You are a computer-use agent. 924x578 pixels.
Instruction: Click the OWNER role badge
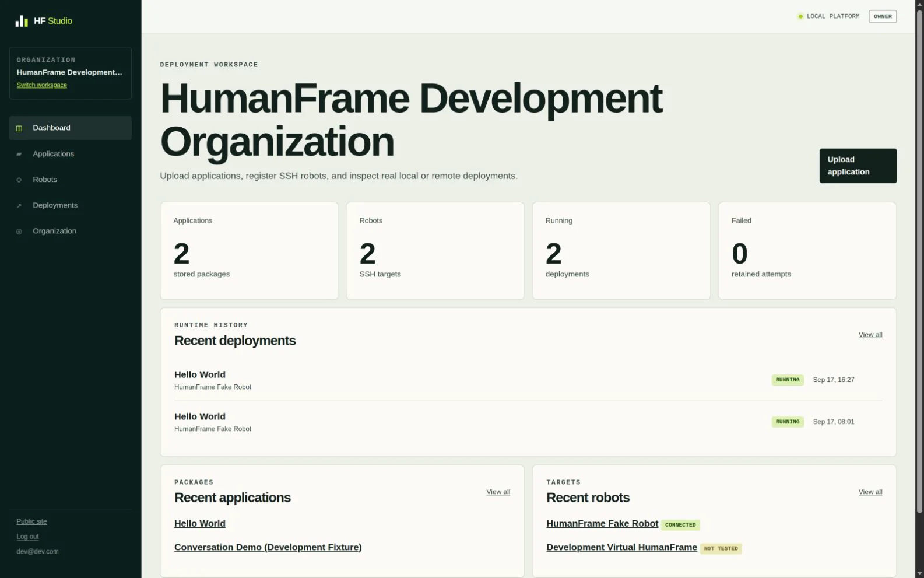coord(883,16)
